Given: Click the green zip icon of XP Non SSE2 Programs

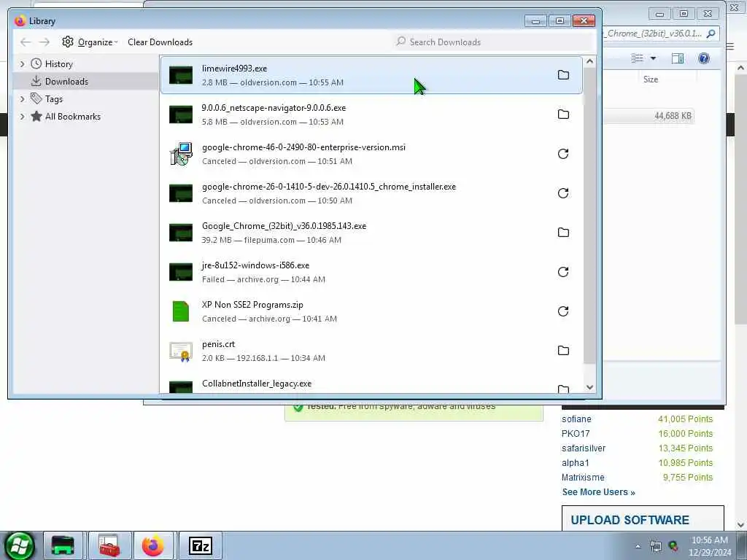Looking at the screenshot, I should pyautogui.click(x=181, y=311).
